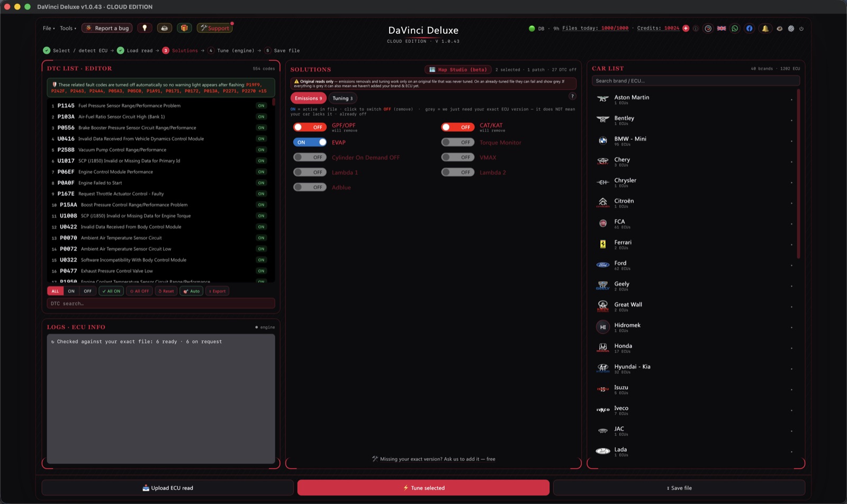This screenshot has height=504, width=847.
Task: Open the gift box icon
Action: click(184, 28)
